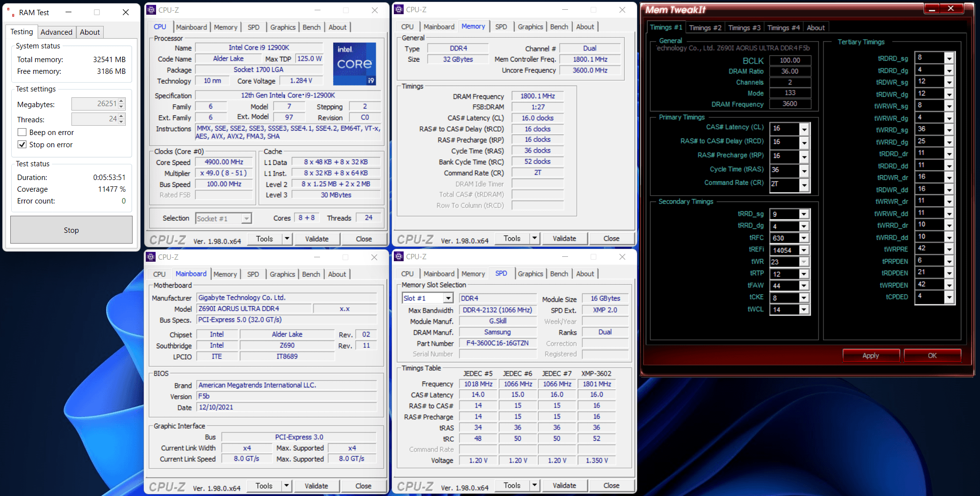Click part number F4-3600C16-16GTZN
The image size is (980, 496).
[x=498, y=343]
